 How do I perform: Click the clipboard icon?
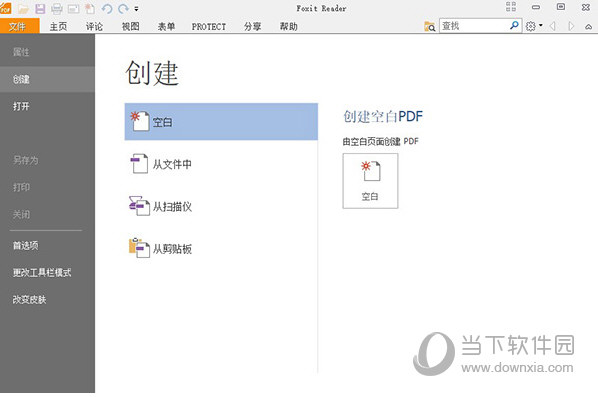[x=139, y=248]
